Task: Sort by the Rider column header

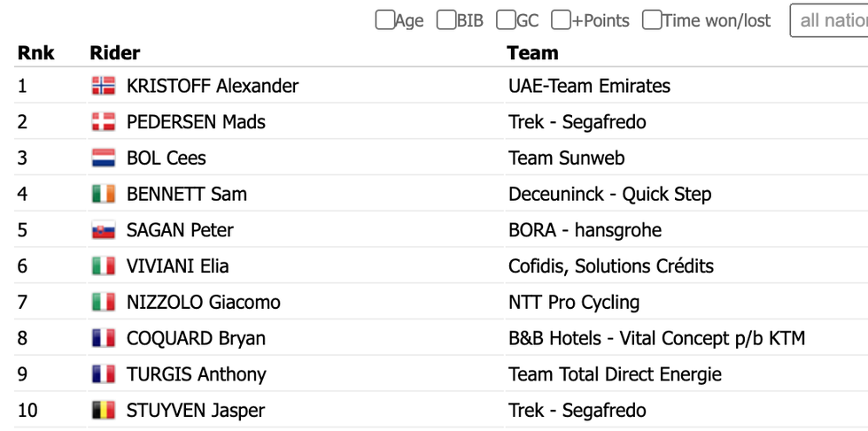Action: point(115,53)
